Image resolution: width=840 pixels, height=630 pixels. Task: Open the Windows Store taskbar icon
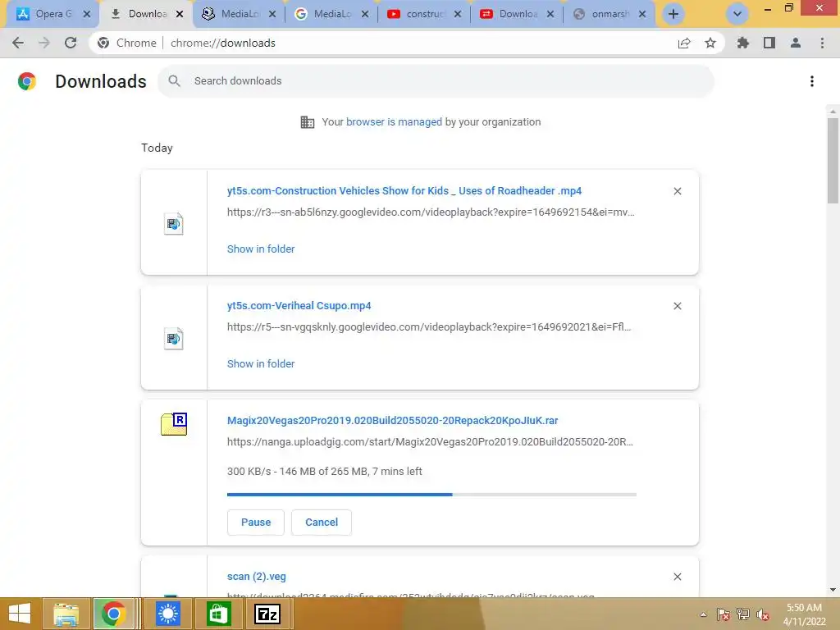217,614
